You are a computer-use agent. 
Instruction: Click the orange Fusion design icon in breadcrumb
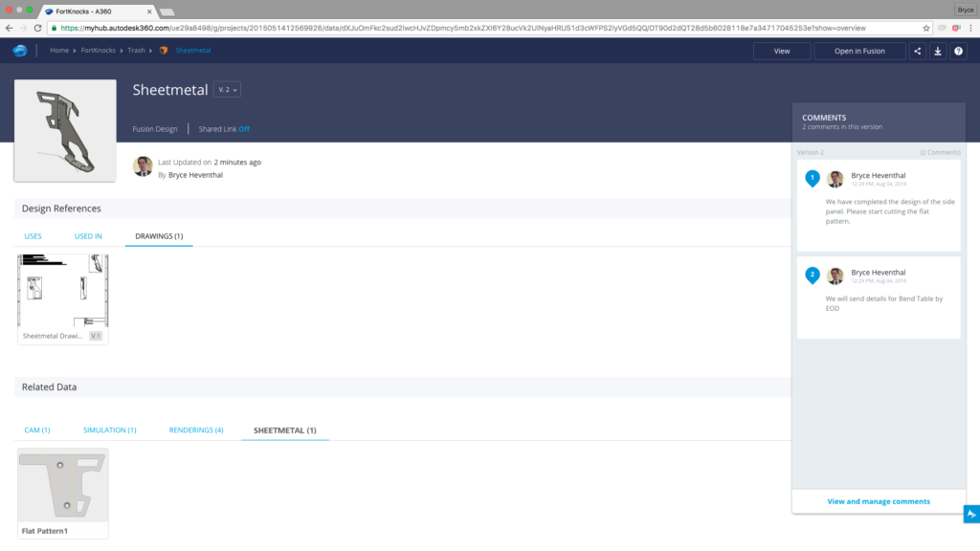coord(164,51)
